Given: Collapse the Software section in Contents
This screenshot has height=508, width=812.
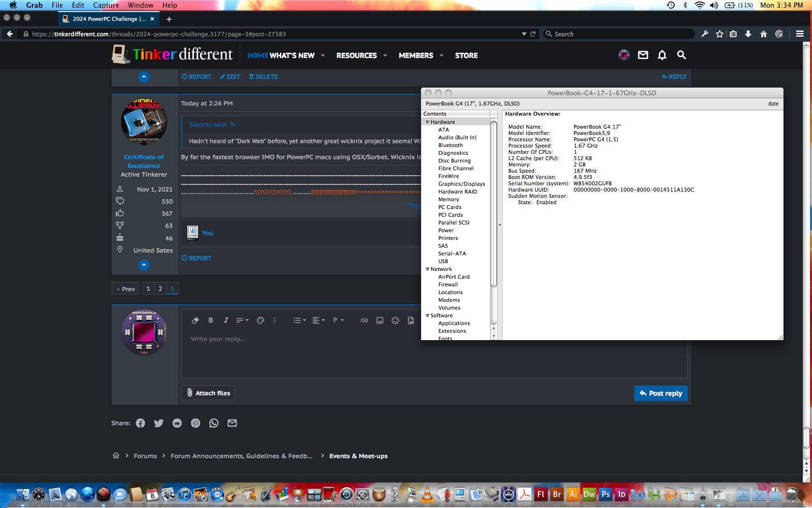Looking at the screenshot, I should [427, 315].
